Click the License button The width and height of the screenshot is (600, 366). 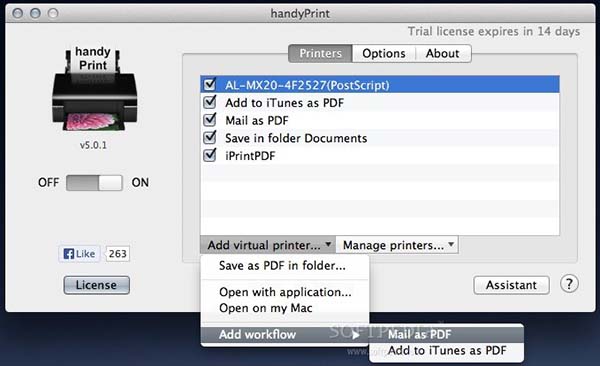tap(96, 285)
